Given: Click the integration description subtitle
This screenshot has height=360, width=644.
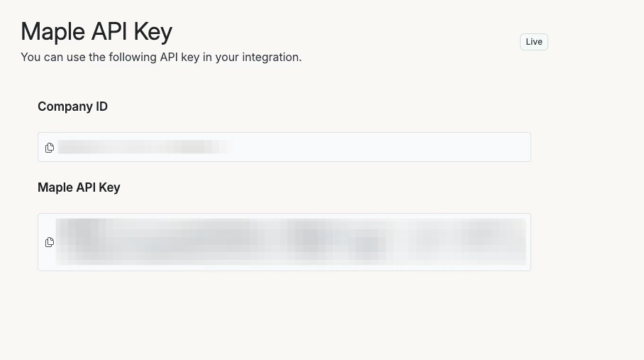Looking at the screenshot, I should pos(161,57).
